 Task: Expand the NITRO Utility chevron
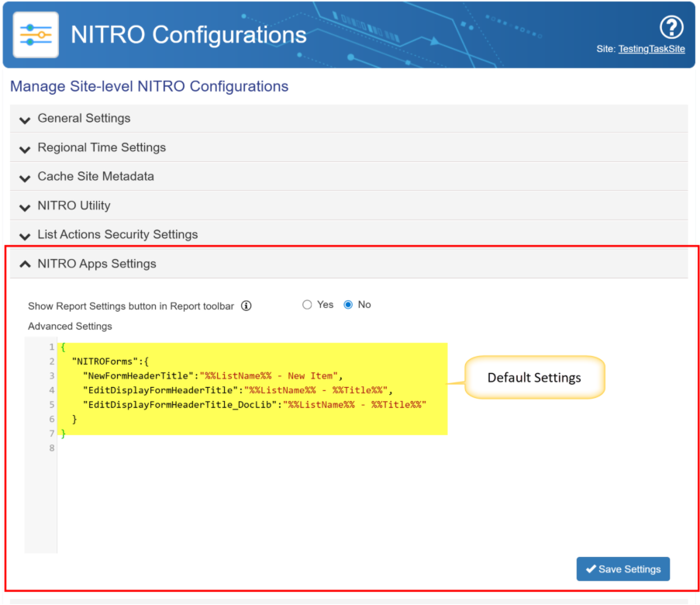[x=25, y=206]
